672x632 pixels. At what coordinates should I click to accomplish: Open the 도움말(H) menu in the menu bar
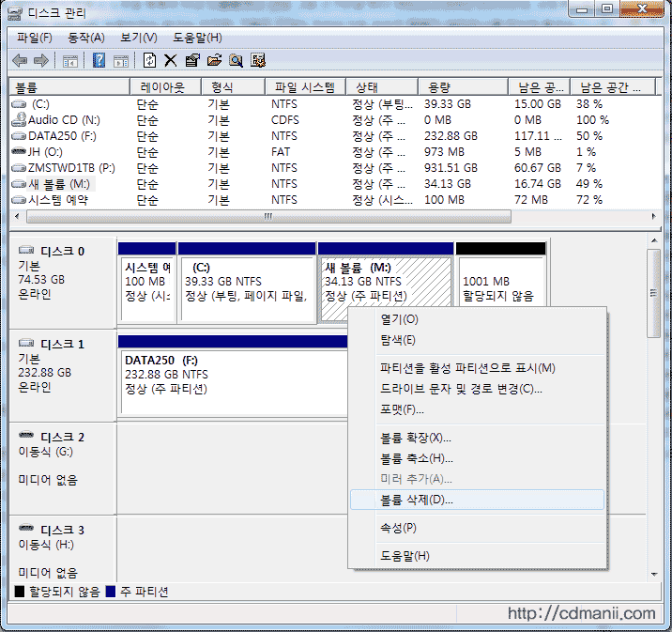pos(197,39)
